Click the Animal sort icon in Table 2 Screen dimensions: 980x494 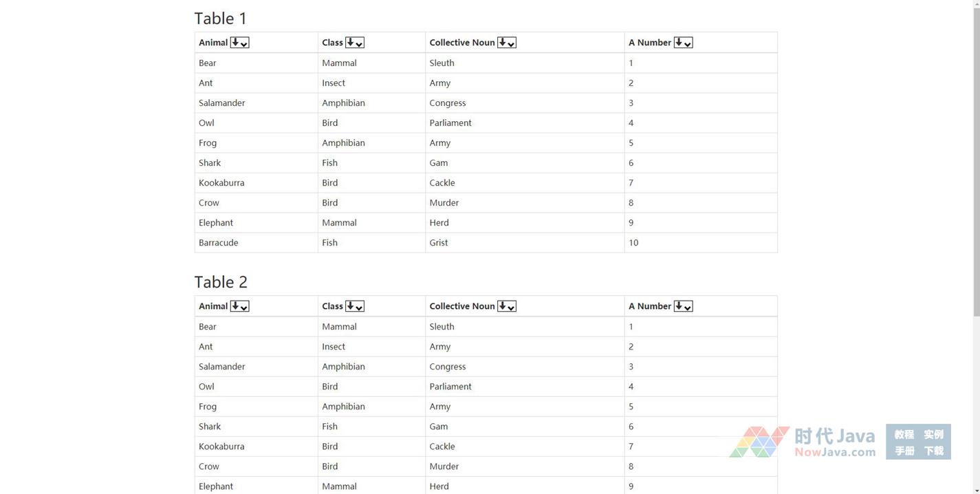239,306
